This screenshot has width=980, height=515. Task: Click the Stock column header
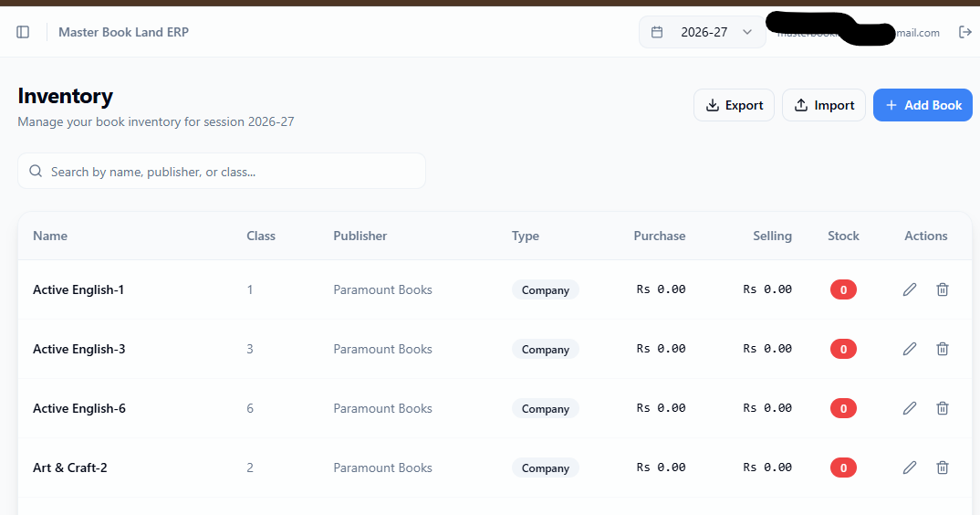pos(843,236)
